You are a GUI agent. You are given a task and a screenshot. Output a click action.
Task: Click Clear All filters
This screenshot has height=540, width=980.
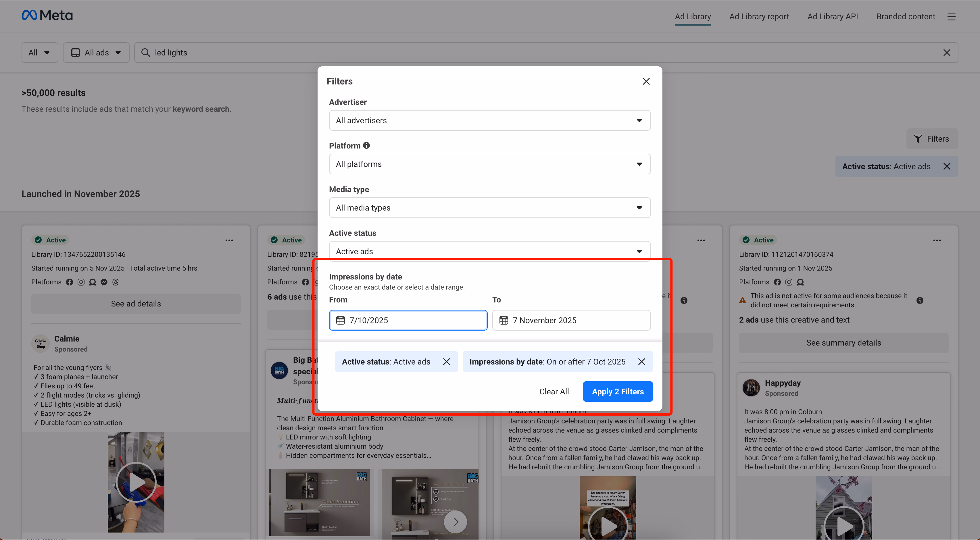click(x=554, y=391)
